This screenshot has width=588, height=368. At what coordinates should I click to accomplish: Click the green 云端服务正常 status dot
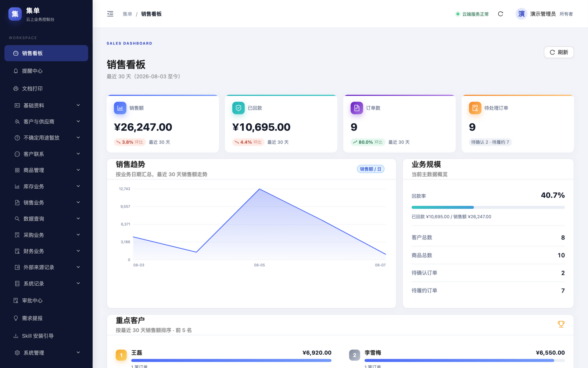(x=458, y=14)
